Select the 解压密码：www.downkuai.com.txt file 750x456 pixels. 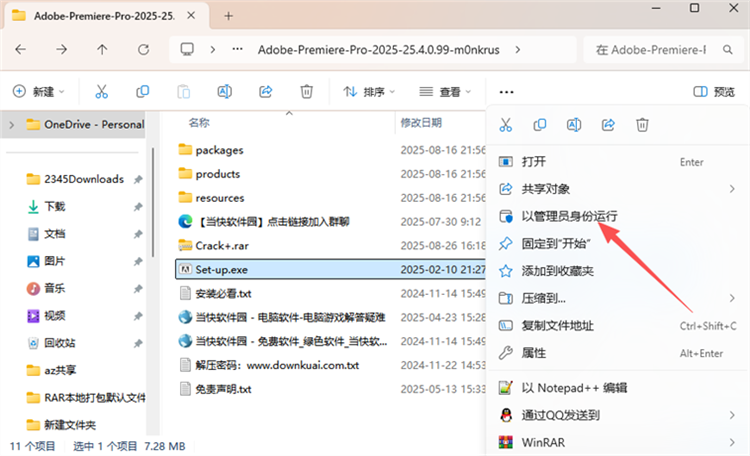click(x=330, y=365)
